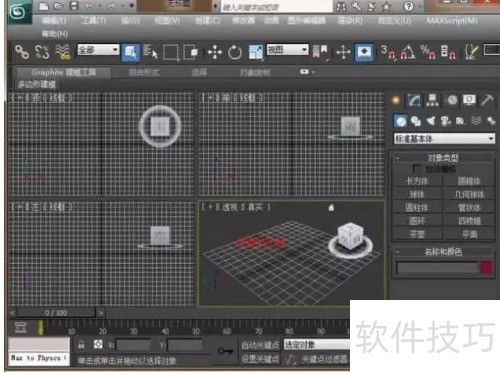Select the Select and Link tool
Screen dimensions: 500x374
[x=22, y=52]
